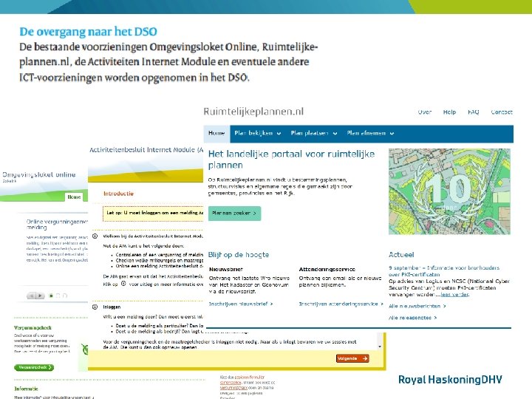Click the Nieuwsbrief subheading
The width and height of the screenshot is (532, 399).
226,270
